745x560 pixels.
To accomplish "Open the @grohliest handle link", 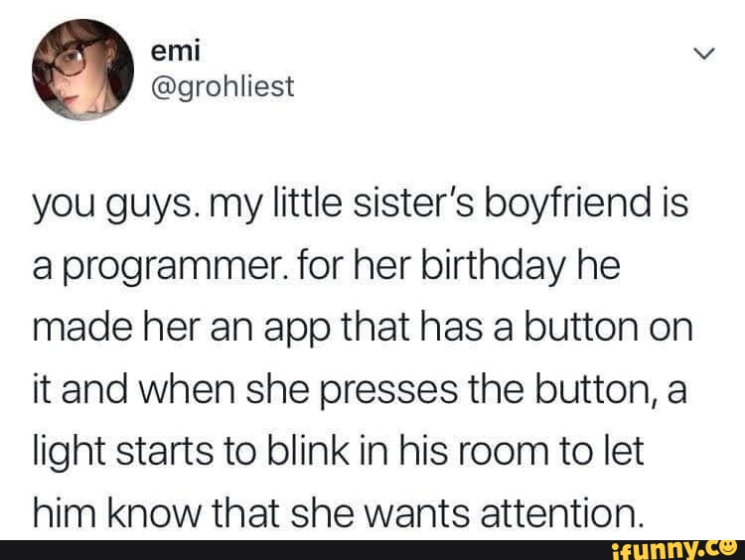I will 223,87.
